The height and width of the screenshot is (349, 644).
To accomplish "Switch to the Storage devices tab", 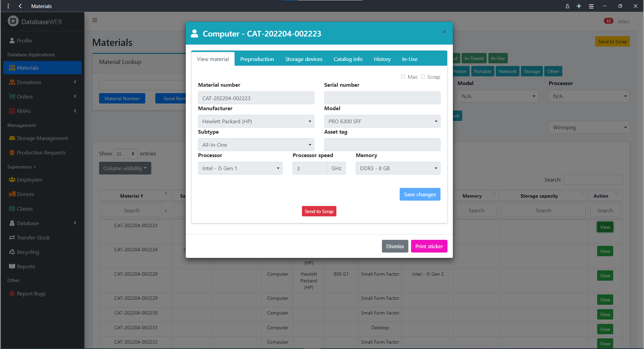I will click(x=304, y=59).
